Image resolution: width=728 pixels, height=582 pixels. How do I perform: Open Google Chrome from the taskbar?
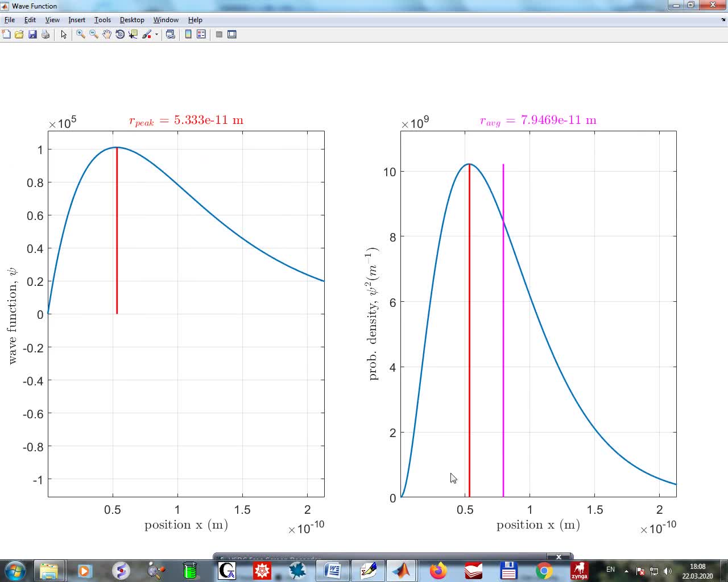tap(544, 570)
